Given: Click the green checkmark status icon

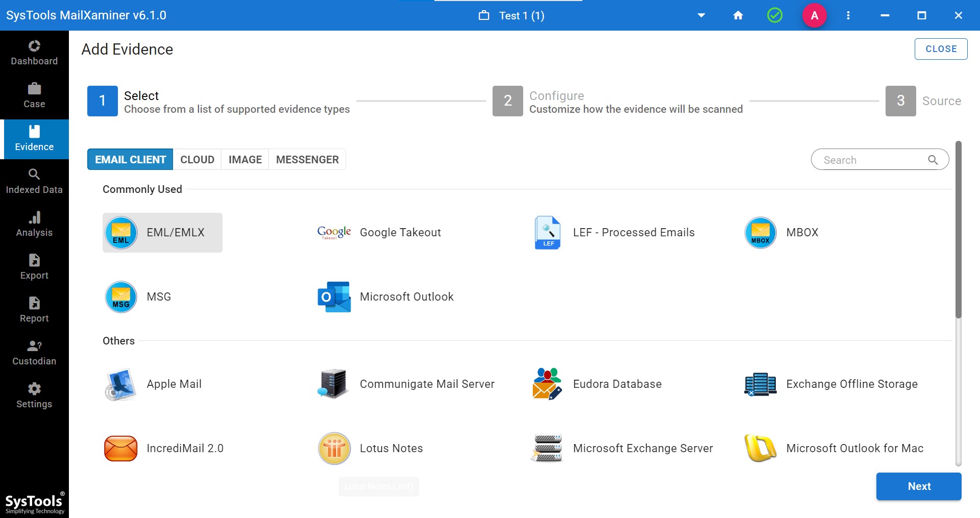Looking at the screenshot, I should point(775,15).
